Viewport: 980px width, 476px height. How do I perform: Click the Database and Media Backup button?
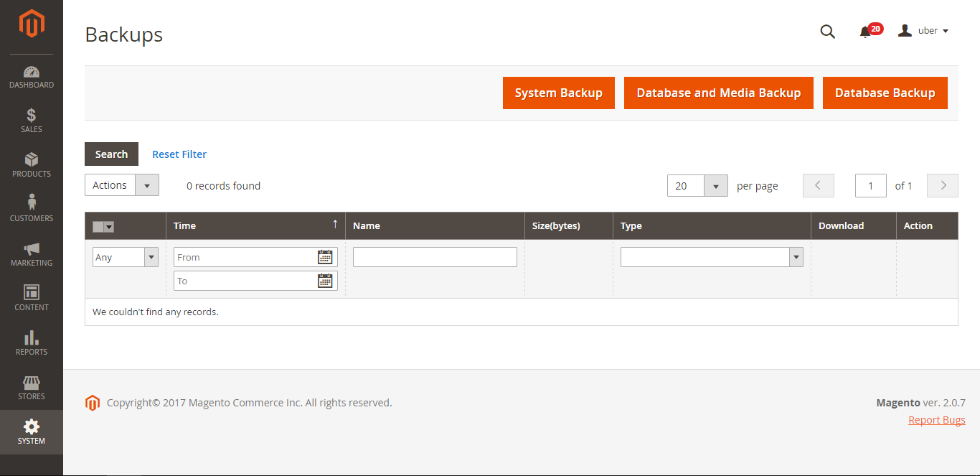tap(719, 93)
